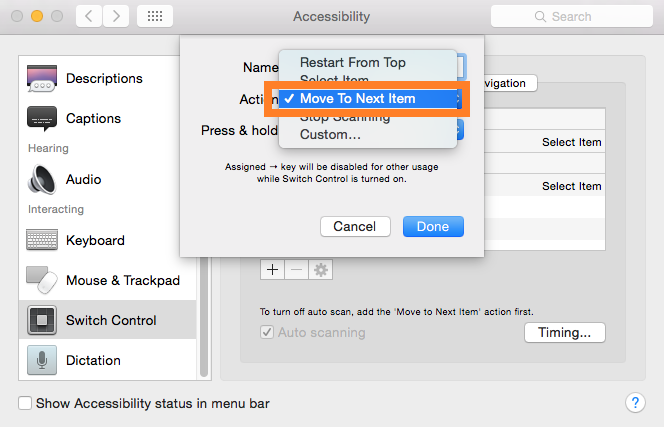
Task: Select the Captions speech bubble icon
Action: (41, 118)
